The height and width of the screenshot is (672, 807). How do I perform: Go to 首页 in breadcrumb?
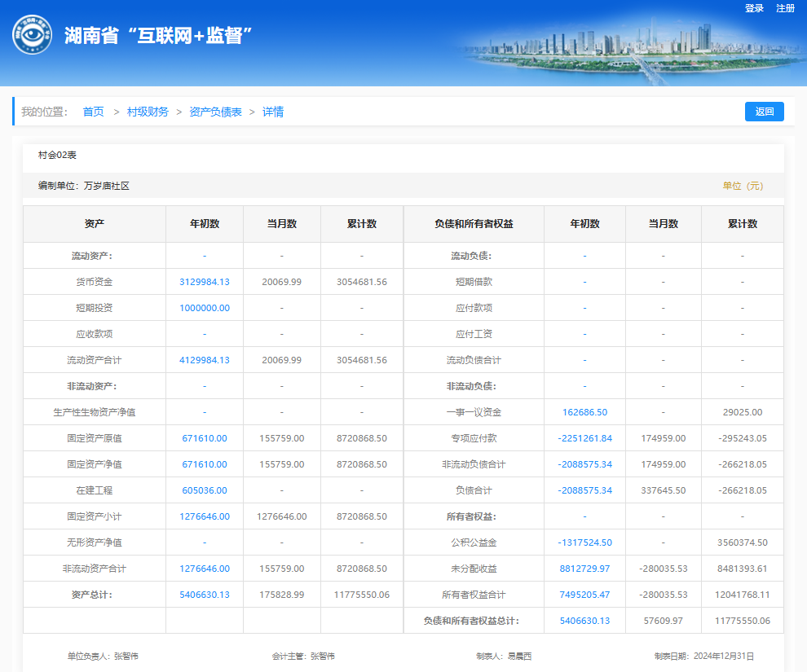(93, 112)
